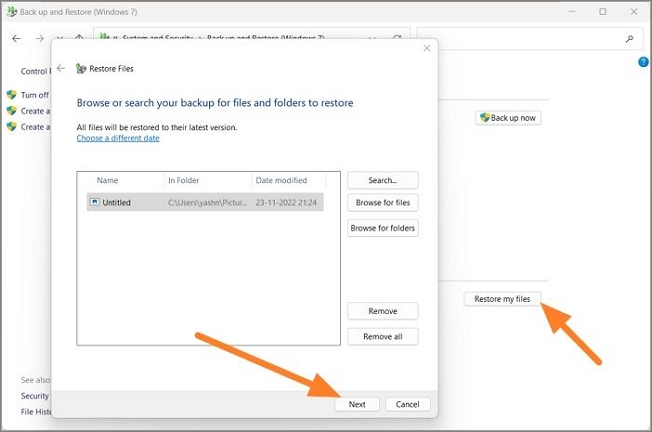Sort list by Date modified column header

pyautogui.click(x=281, y=181)
